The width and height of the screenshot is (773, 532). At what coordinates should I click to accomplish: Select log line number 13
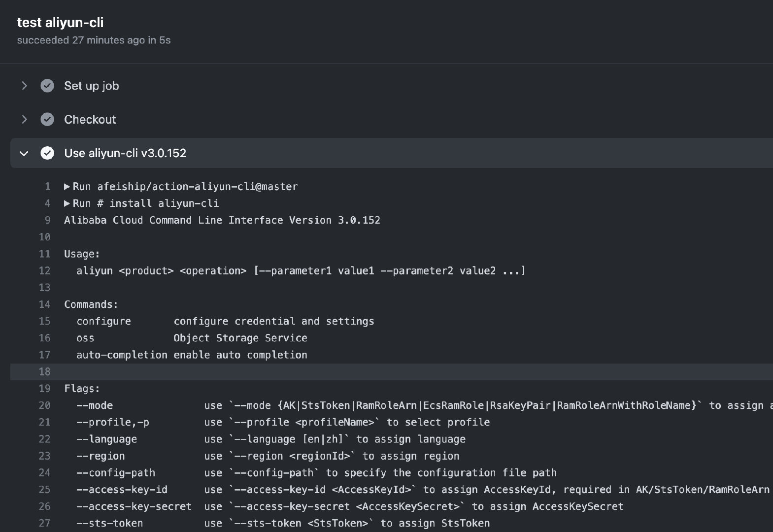[45, 287]
